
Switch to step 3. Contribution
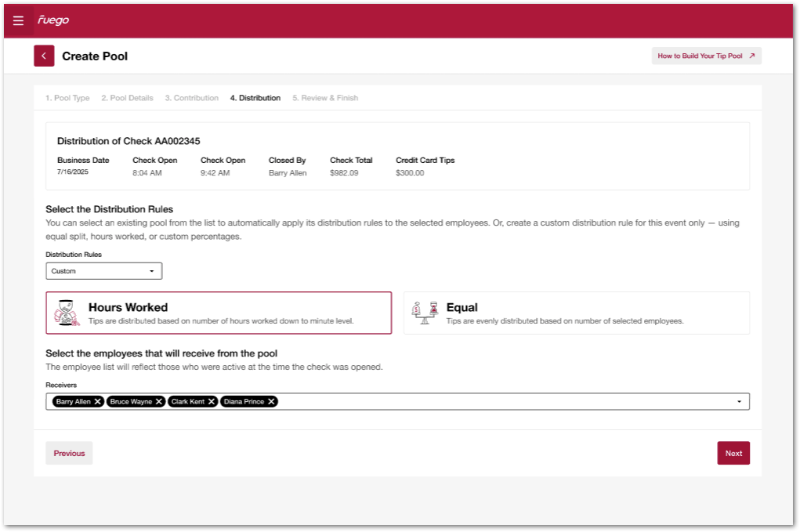coord(191,98)
